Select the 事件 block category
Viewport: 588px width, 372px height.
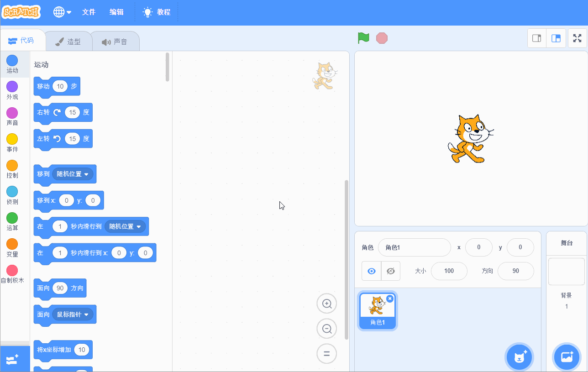[x=12, y=143]
